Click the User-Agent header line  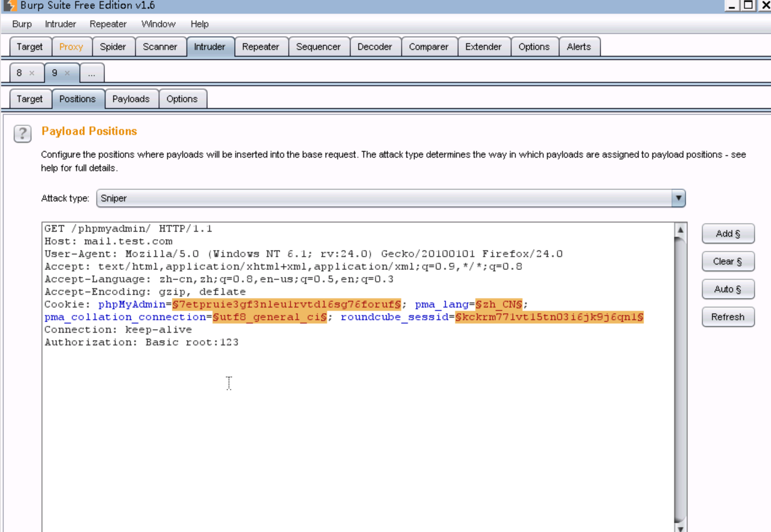[x=303, y=254]
